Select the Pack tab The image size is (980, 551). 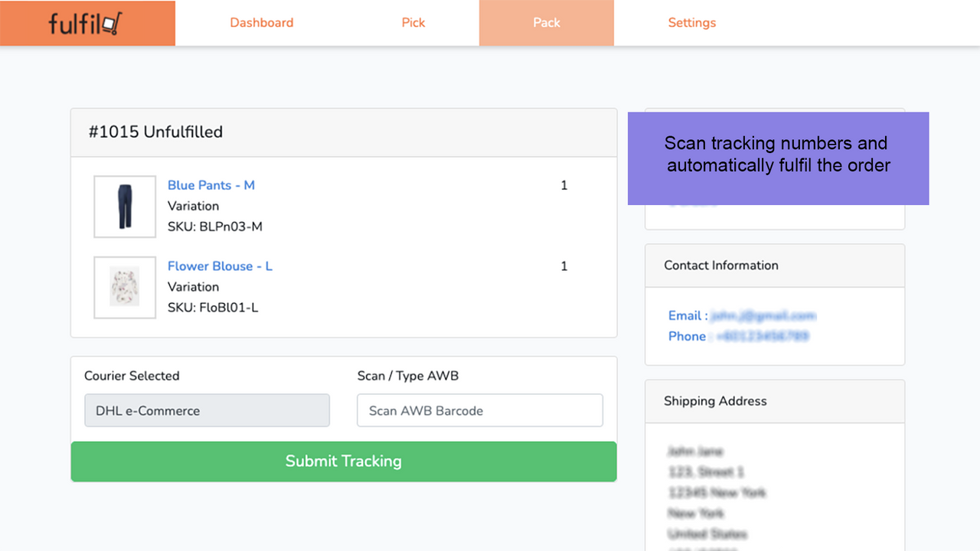(547, 23)
